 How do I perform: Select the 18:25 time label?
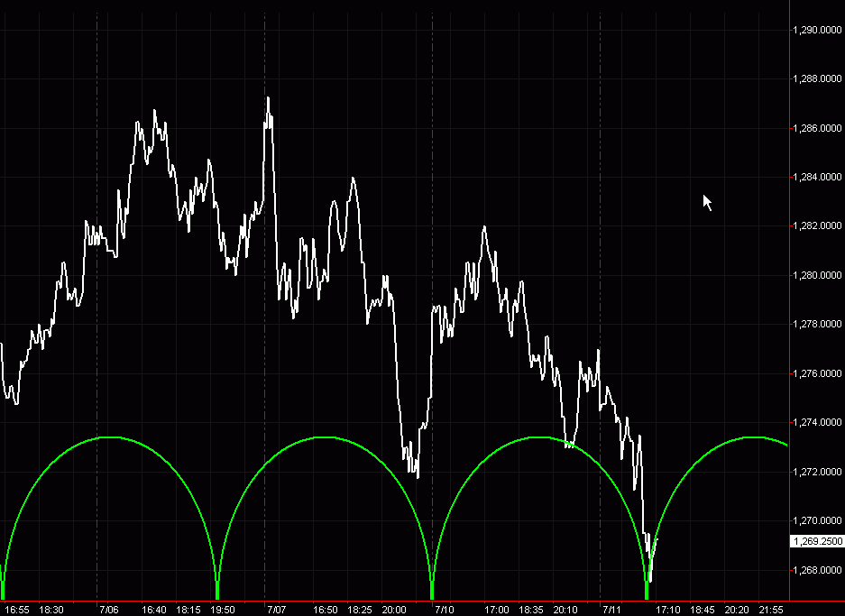click(x=360, y=610)
